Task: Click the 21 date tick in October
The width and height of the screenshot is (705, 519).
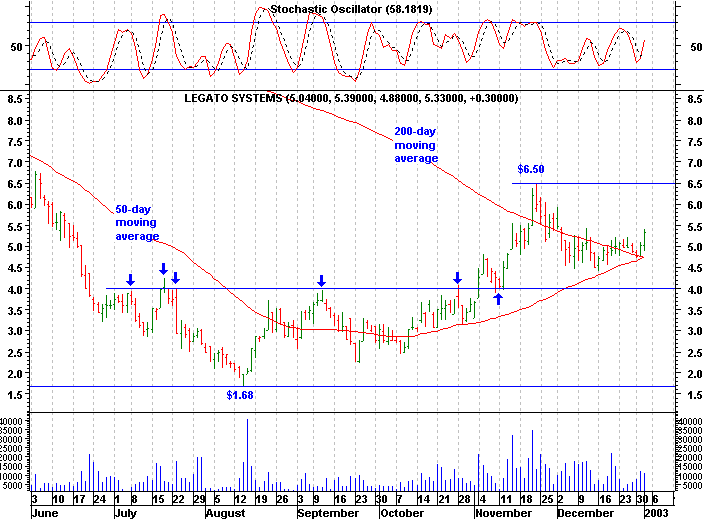Action: [x=444, y=499]
